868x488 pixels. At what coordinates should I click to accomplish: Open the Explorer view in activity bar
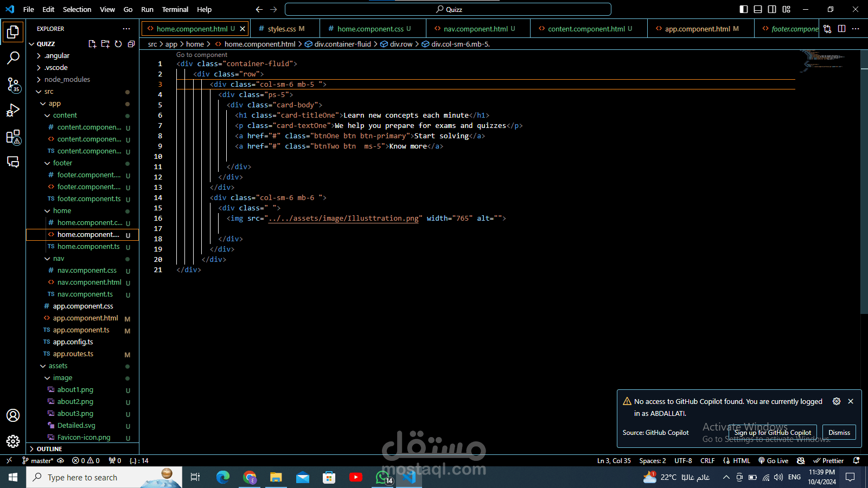pyautogui.click(x=13, y=32)
